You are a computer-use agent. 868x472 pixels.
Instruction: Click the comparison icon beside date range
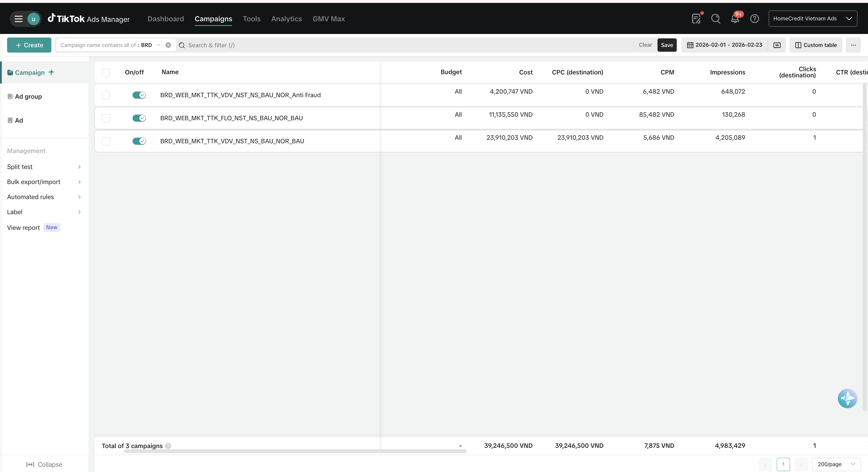(777, 45)
